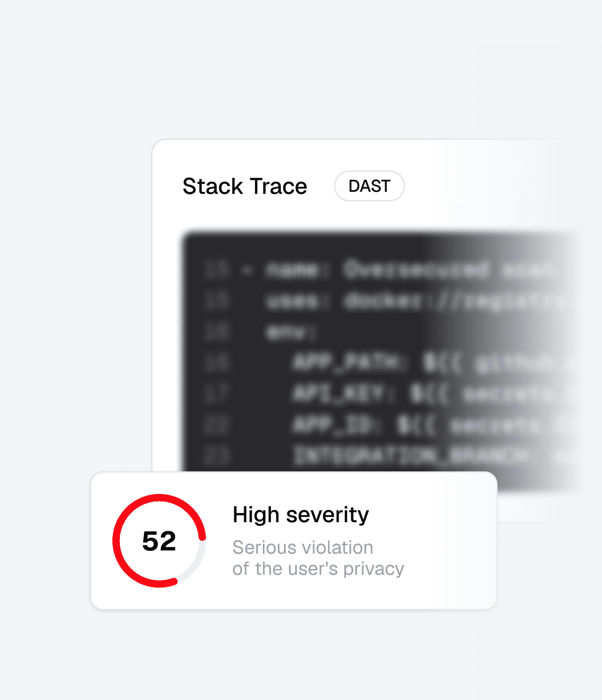The height and width of the screenshot is (700, 602).
Task: Click line number 22 in the gutter
Action: point(217,425)
